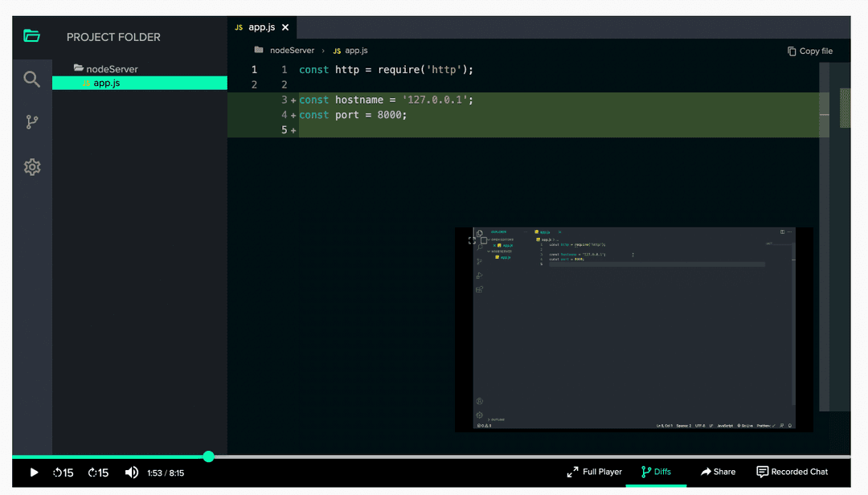Expand the nodeServer folder
The width and height of the screenshot is (868, 495).
click(x=106, y=68)
